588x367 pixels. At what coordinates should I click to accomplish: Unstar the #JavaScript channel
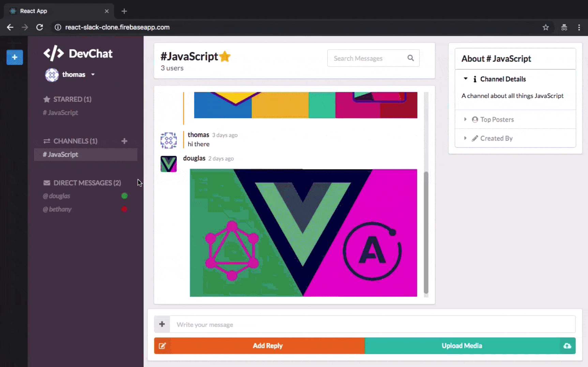pos(225,57)
